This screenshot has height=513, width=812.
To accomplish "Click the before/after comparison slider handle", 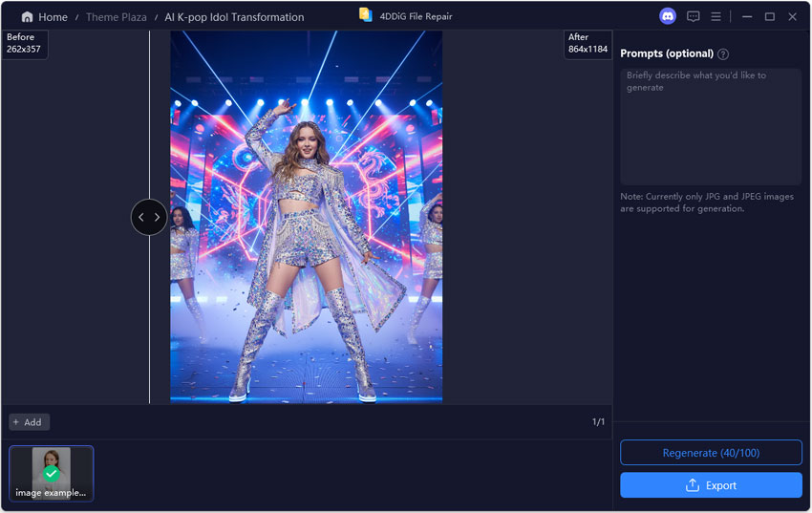I will pos(149,218).
